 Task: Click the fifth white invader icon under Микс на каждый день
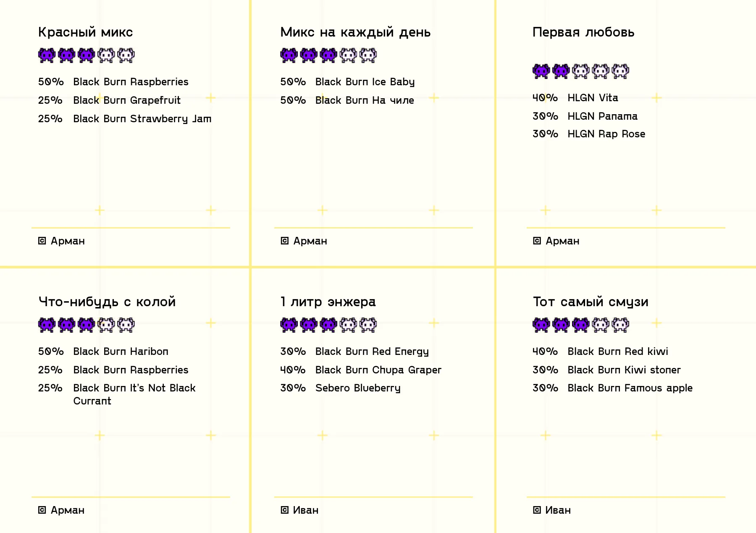pos(368,55)
